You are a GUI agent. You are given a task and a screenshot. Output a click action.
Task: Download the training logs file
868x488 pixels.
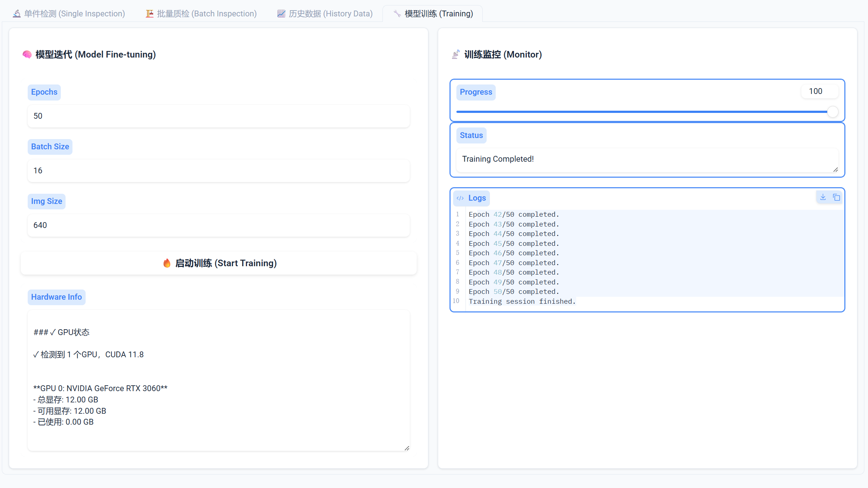click(823, 197)
